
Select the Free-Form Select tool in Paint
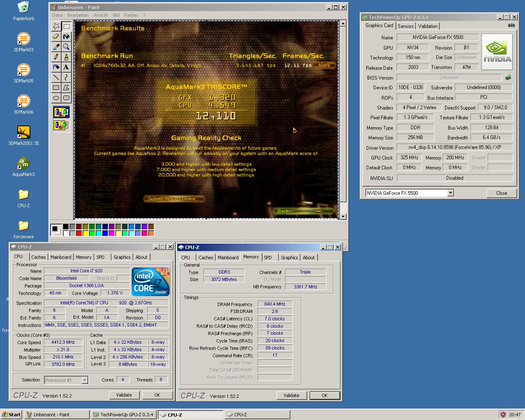[x=56, y=27]
